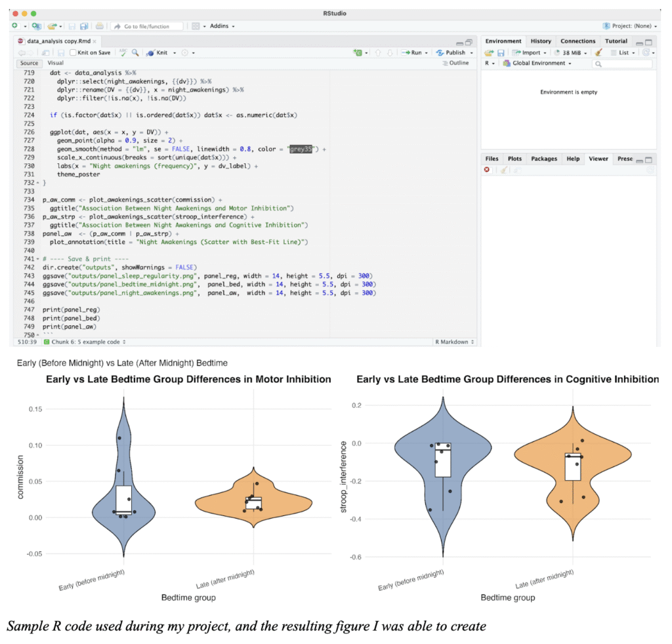Click the spell check ABC icon
This screenshot has height=644, width=672.
coord(123,52)
